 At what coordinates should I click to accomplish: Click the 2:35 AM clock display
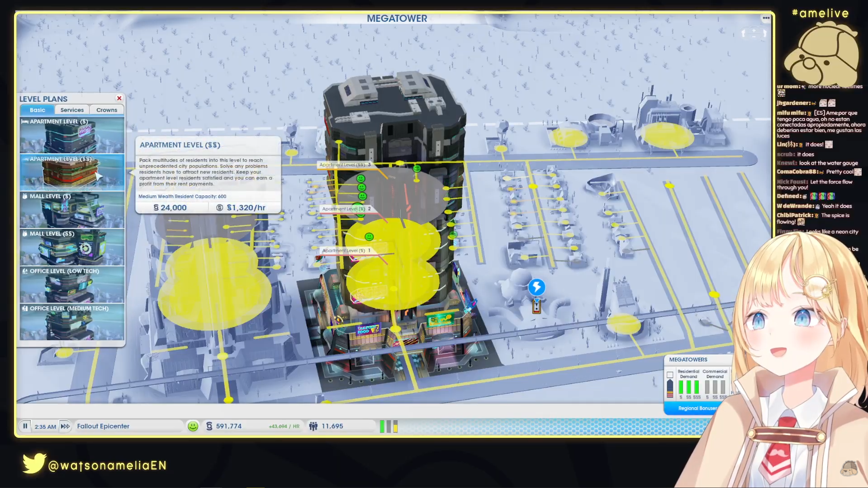(x=45, y=426)
